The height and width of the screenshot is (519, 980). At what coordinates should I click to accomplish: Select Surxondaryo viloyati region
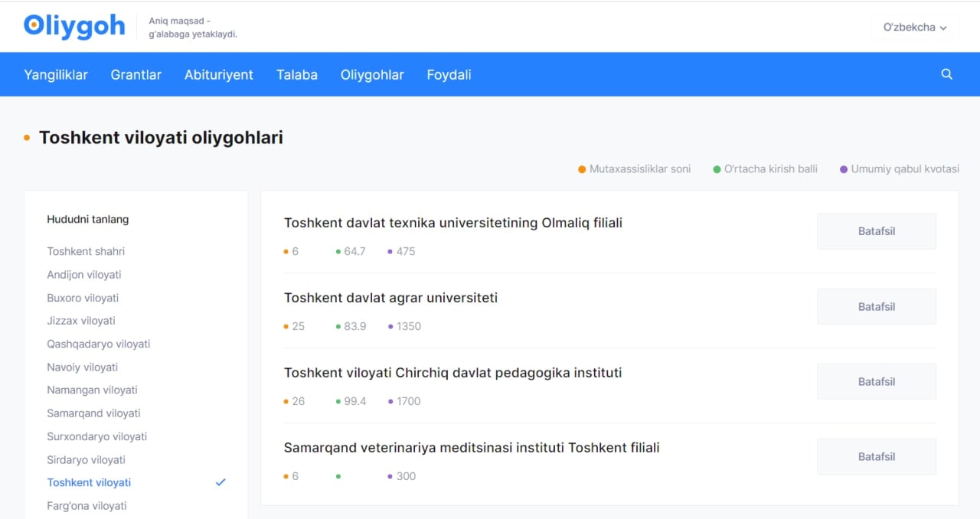tap(97, 436)
